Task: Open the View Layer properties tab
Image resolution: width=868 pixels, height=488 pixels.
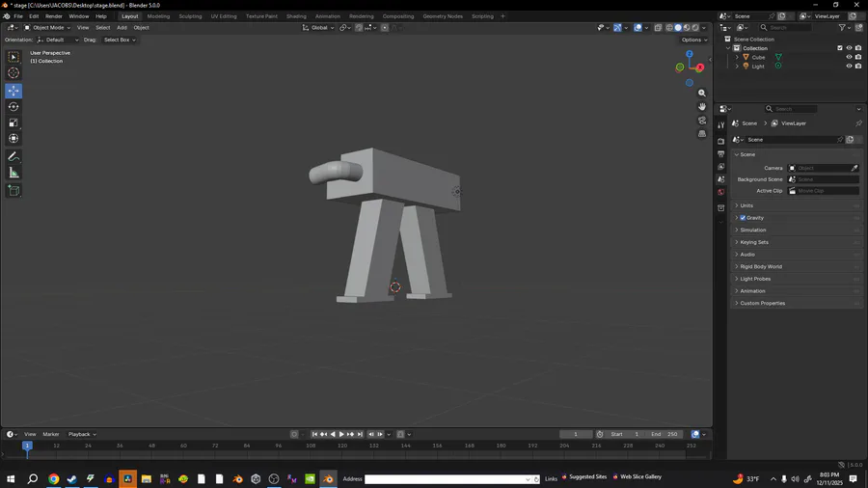Action: (720, 167)
